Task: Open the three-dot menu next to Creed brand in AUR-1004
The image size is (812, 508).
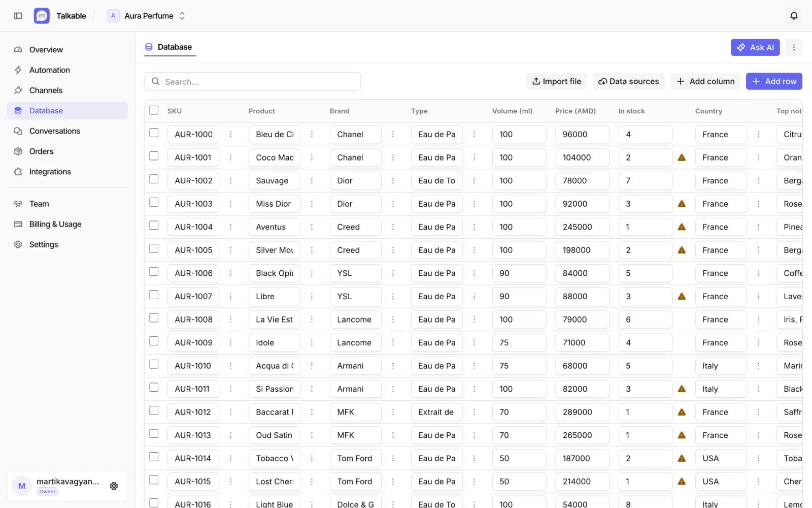Action: point(393,227)
